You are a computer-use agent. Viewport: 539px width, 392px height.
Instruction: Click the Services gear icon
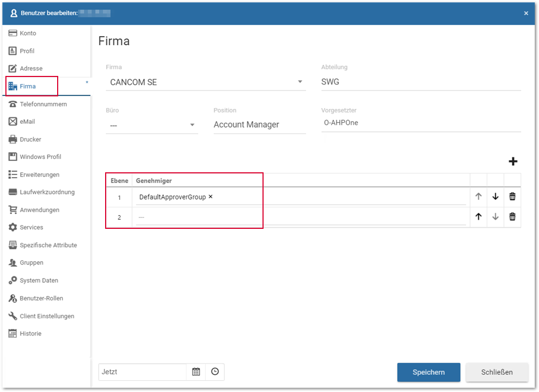(13, 227)
